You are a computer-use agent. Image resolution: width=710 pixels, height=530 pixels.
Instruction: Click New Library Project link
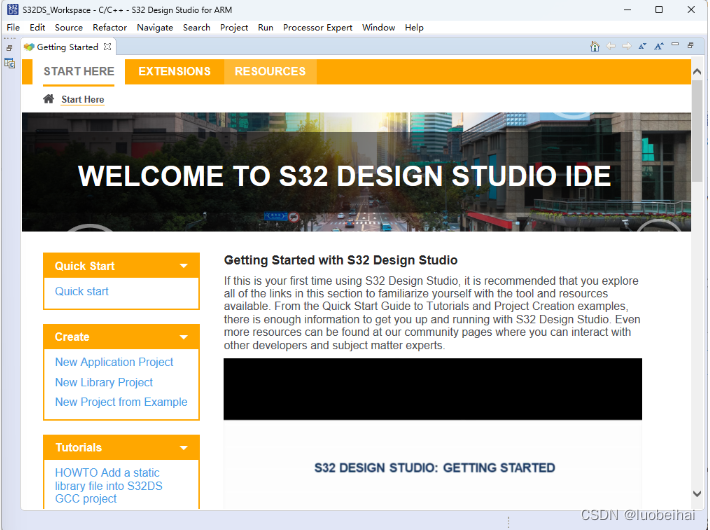[x=104, y=382]
